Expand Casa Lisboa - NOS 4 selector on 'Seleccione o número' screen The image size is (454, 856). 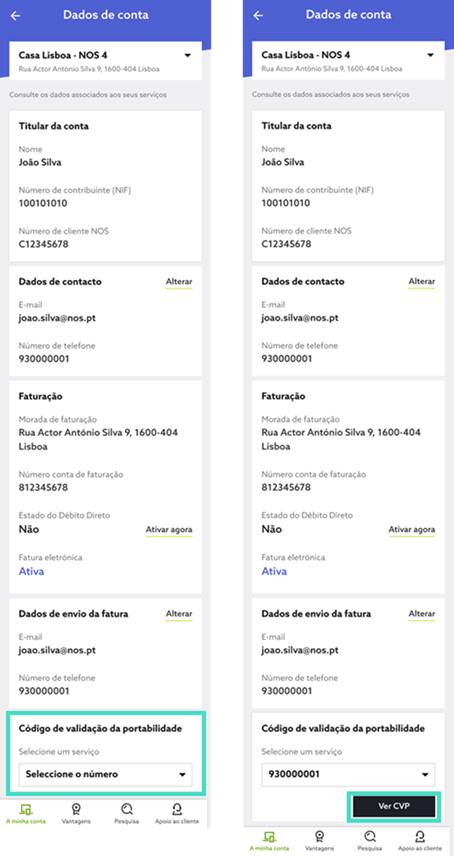(105, 61)
